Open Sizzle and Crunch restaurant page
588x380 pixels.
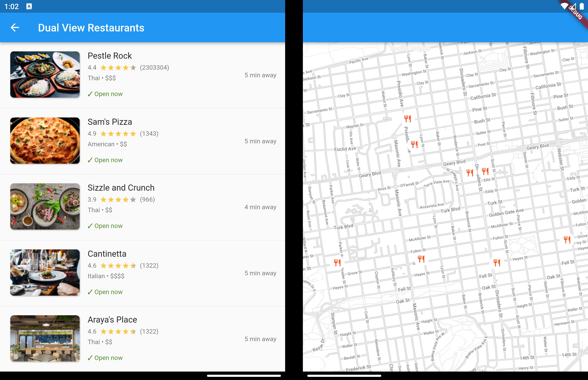[x=143, y=207]
